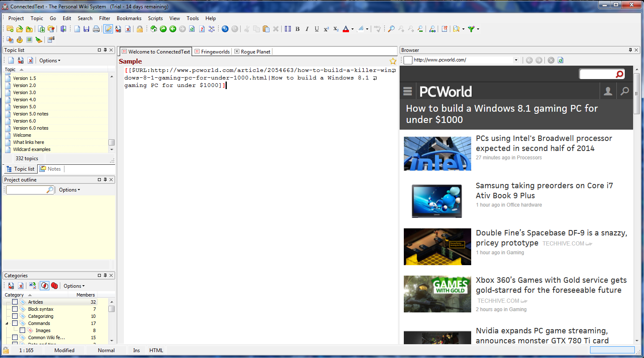Screen dimensions: 644x358
Task: Switch to the Notes tab
Action: (51, 169)
